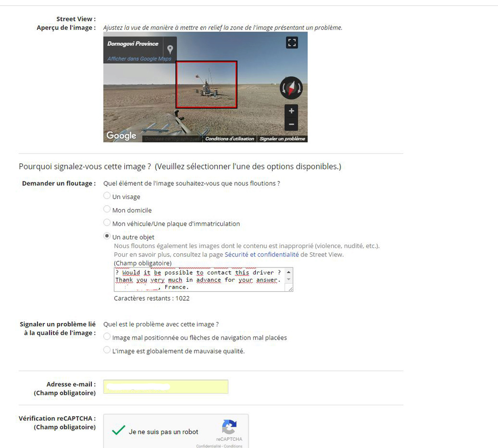The image size is (498, 448).
Task: Select L'image est globalement de mauvaise qualité
Action: (x=107, y=350)
